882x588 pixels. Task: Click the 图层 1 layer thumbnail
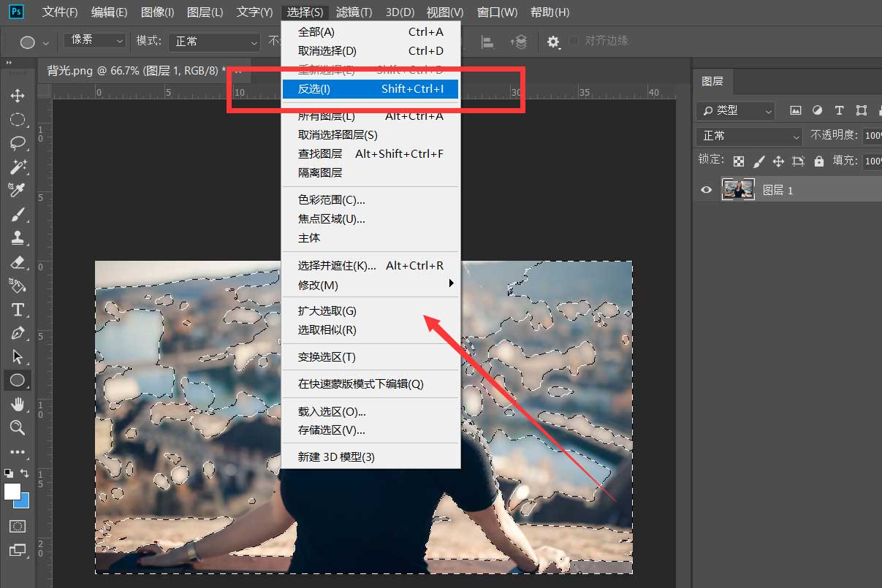point(738,189)
